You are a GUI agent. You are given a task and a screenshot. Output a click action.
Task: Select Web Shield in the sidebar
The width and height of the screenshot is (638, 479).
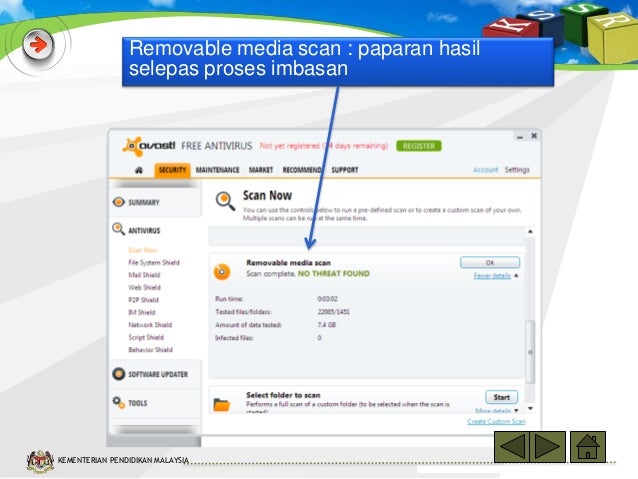(x=144, y=287)
